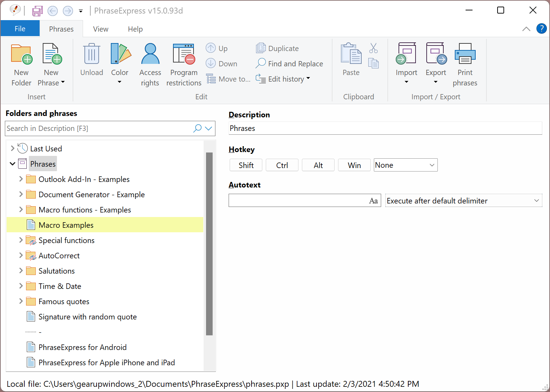Toggle the Ctrl hotkey modifier
This screenshot has width=550, height=392.
[x=282, y=165]
